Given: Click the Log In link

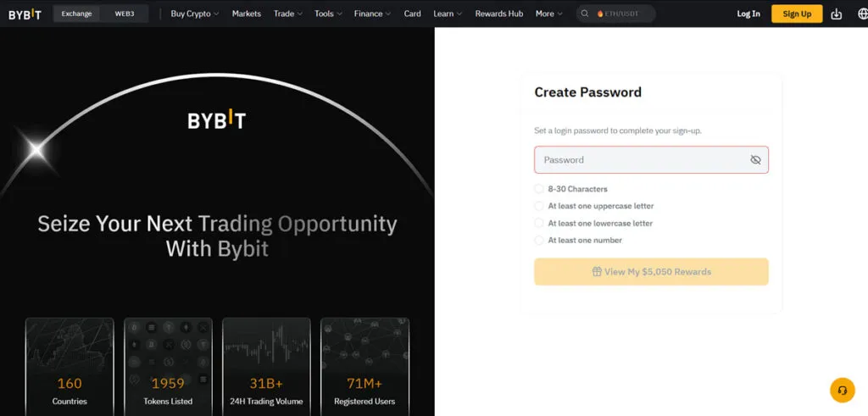Looking at the screenshot, I should 748,14.
